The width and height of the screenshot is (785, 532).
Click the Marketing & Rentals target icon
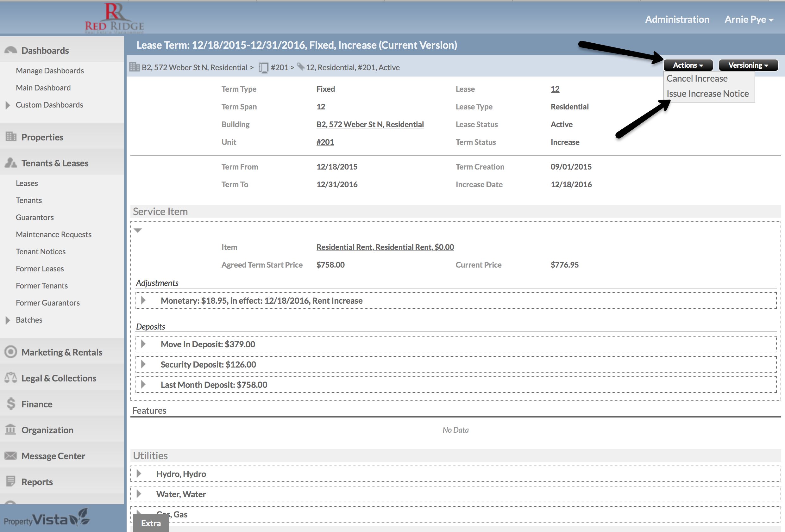click(x=10, y=352)
